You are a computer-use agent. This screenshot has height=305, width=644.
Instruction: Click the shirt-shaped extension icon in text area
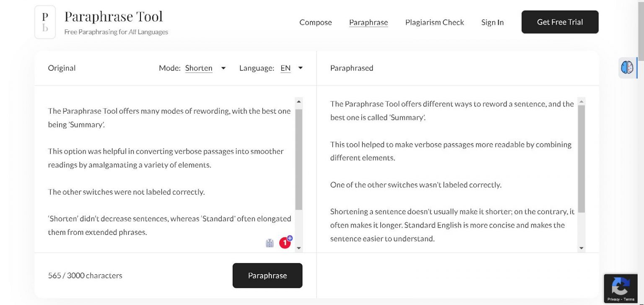click(x=270, y=242)
